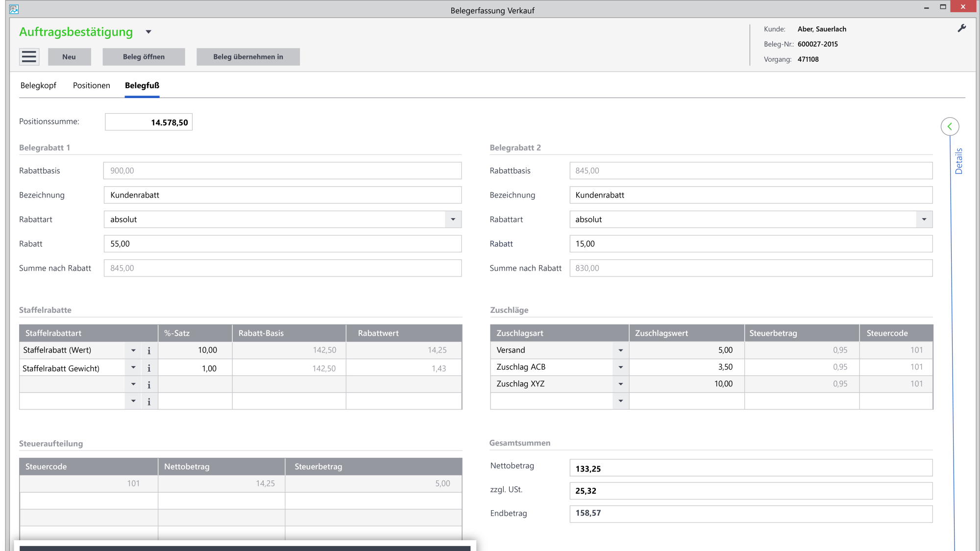Image resolution: width=980 pixels, height=551 pixels.
Task: Click the Neu button
Action: click(69, 57)
